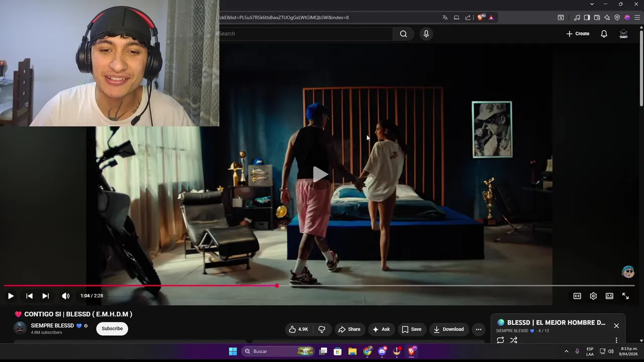Image resolution: width=644 pixels, height=362 pixels.
Task: Open the player settings gear
Action: (x=593, y=296)
